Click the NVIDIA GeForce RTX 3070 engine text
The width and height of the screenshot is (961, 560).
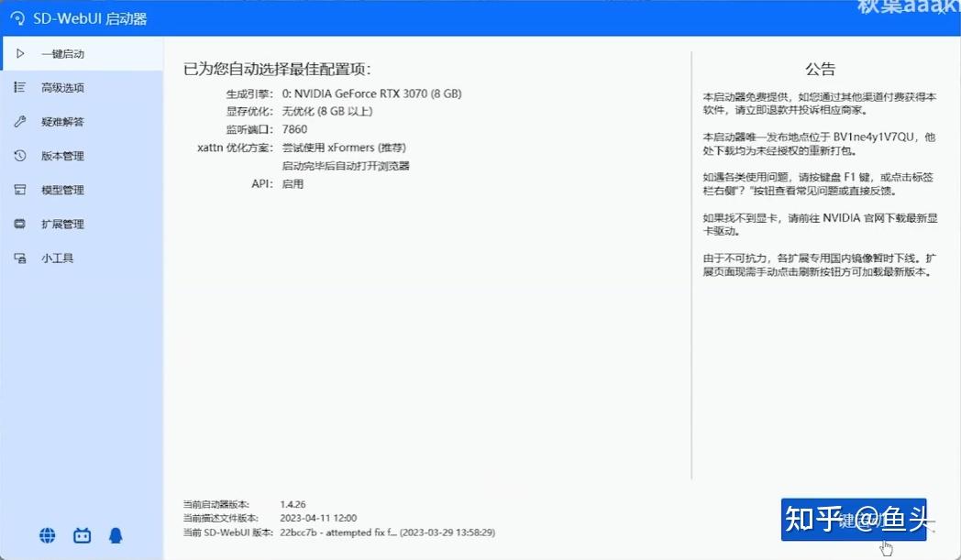[371, 93]
